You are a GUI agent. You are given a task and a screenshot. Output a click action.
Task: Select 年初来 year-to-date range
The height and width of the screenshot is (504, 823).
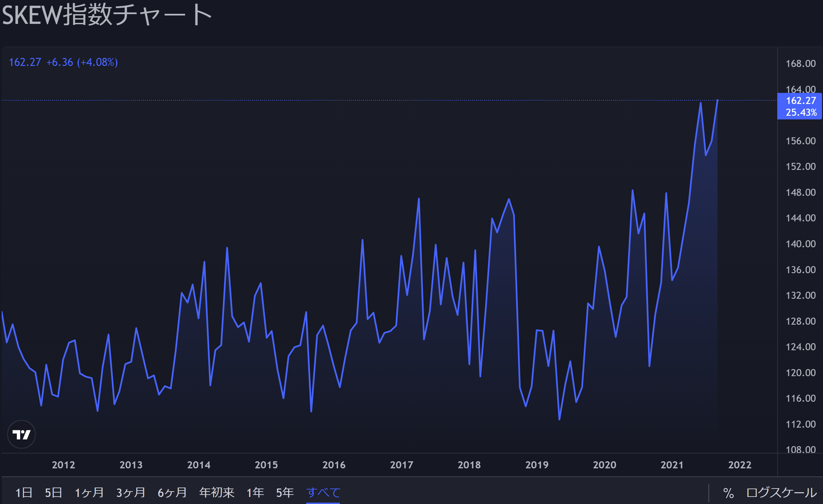point(217,493)
